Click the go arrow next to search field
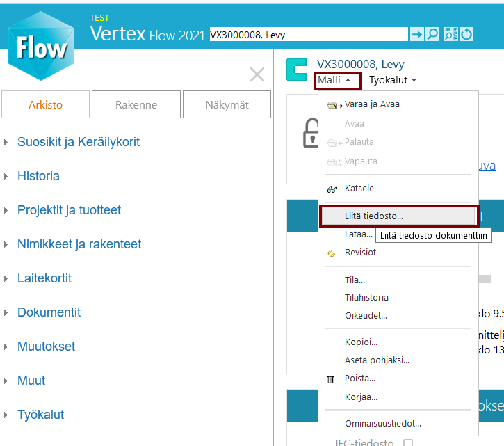 pyautogui.click(x=416, y=34)
